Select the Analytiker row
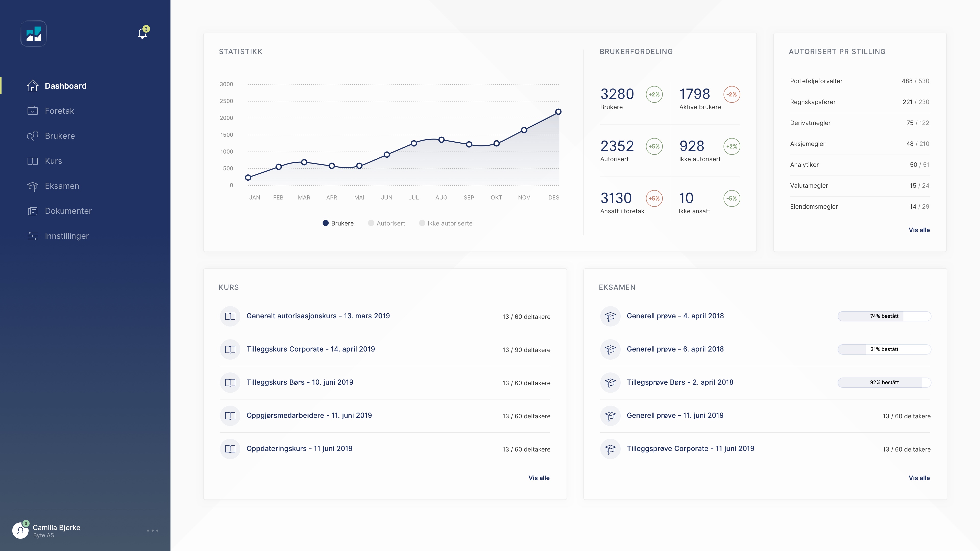This screenshot has width=980, height=551. (x=859, y=165)
